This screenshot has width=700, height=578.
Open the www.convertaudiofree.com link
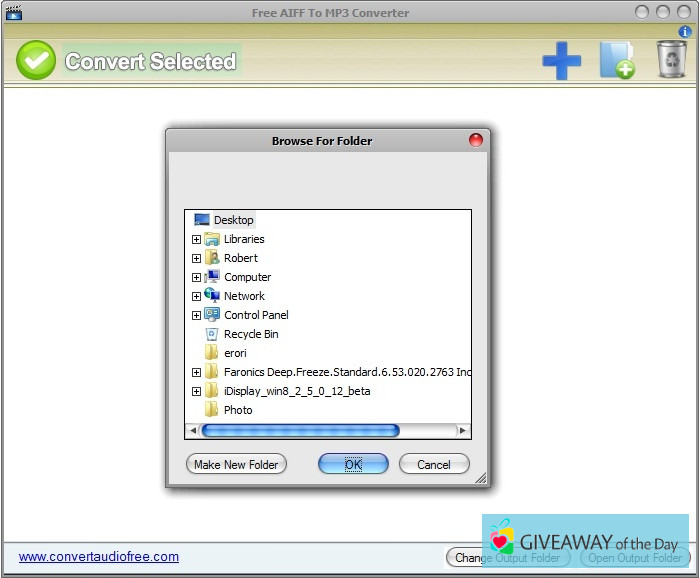click(99, 557)
